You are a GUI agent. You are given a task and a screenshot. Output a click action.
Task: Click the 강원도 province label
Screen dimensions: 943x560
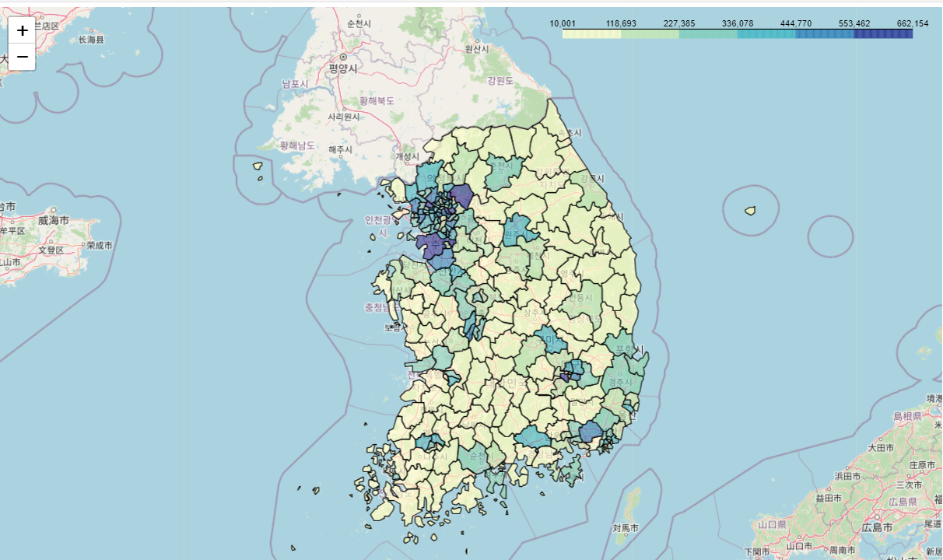pyautogui.click(x=500, y=81)
